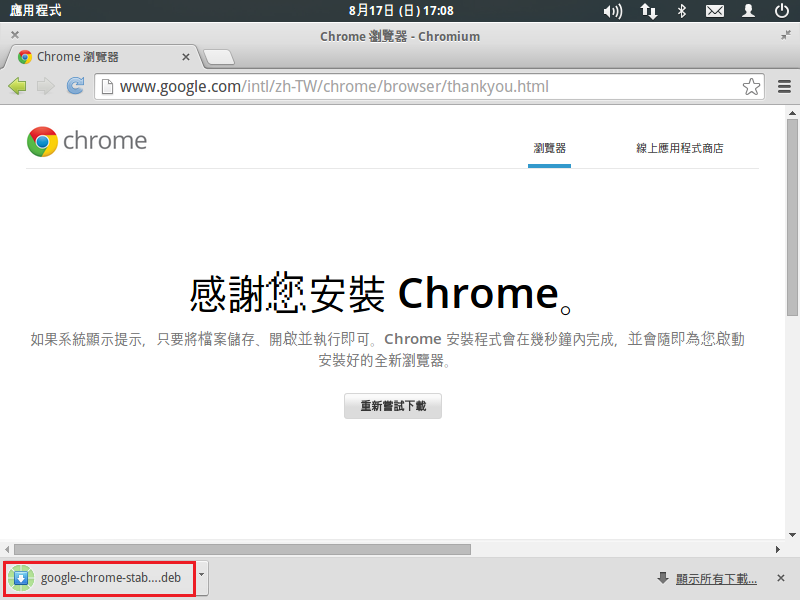
Task: Bookmark this page with the star icon
Action: tap(751, 87)
